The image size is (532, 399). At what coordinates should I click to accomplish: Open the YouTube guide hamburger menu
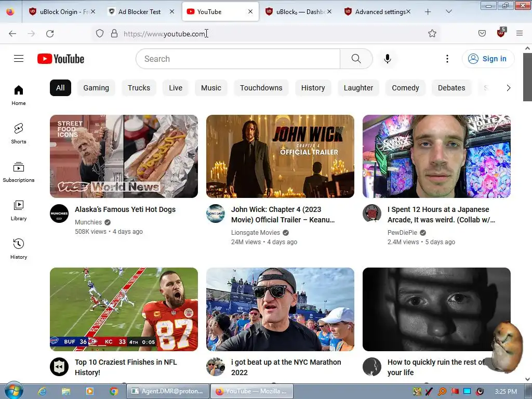click(x=19, y=59)
